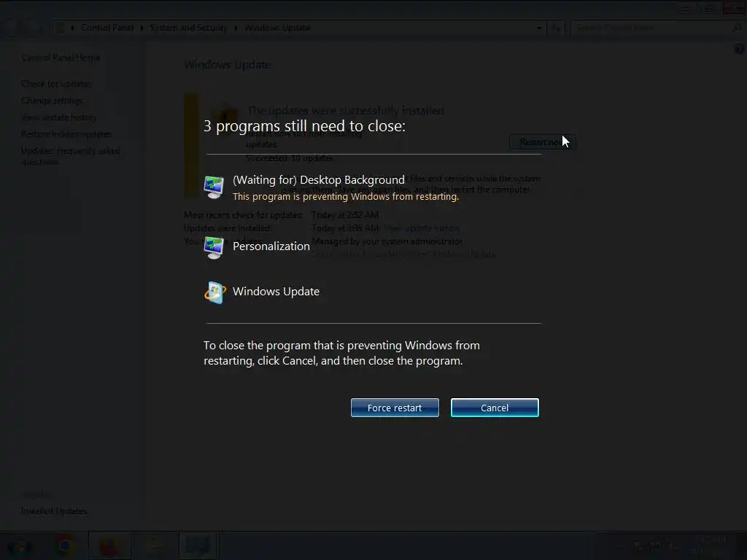Click 'Restore hidden updates' in background sidebar

pyautogui.click(x=66, y=134)
